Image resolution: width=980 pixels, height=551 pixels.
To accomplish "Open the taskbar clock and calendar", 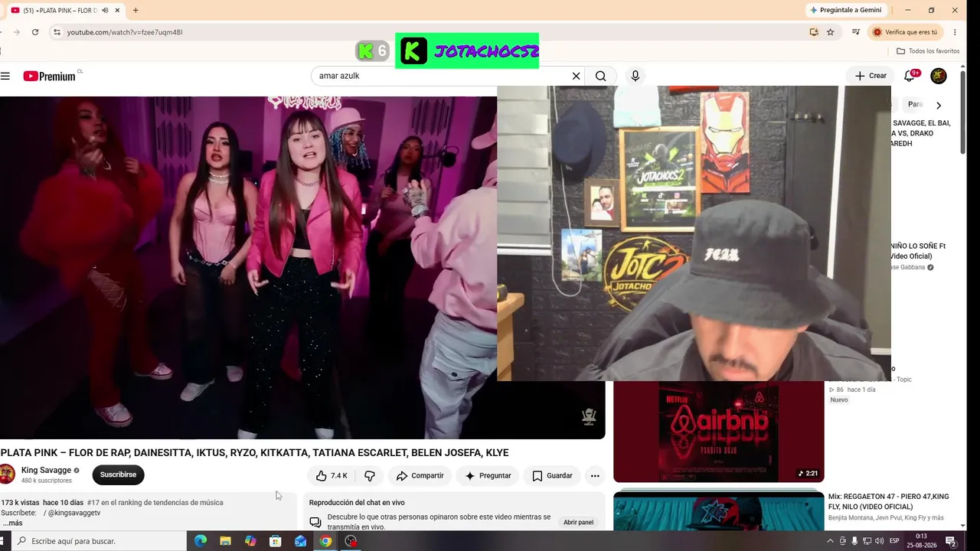I will click(921, 541).
